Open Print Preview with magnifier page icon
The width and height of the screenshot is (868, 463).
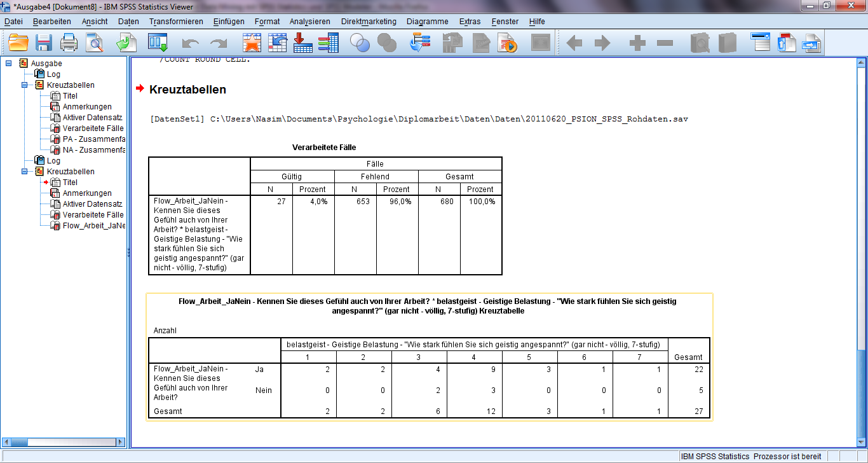point(95,43)
